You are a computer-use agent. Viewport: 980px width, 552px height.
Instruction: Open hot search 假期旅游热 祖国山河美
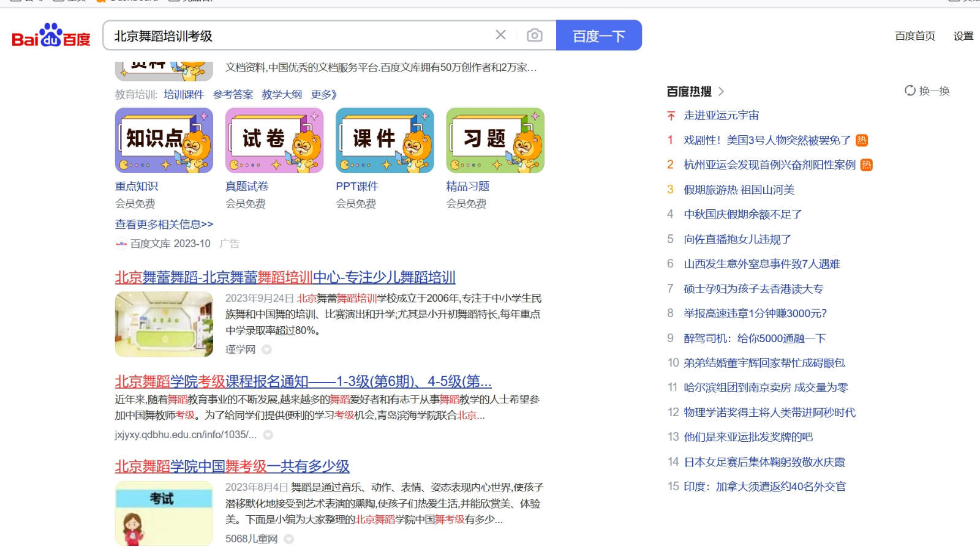point(739,190)
